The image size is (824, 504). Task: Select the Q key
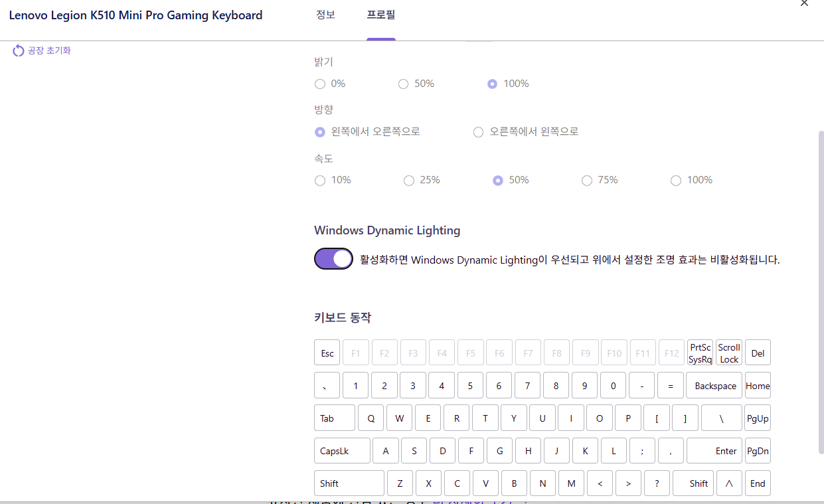coord(371,418)
